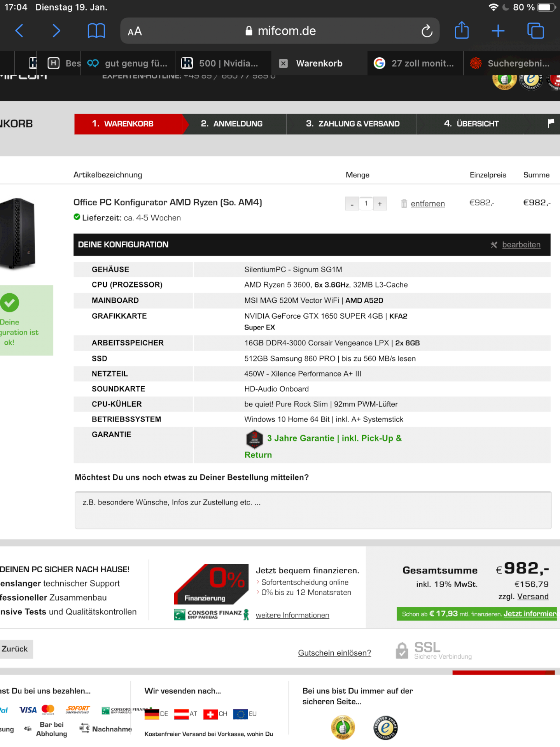560x747 pixels.
Task: Click the battery indicator showing 80 %
Action: point(546,7)
